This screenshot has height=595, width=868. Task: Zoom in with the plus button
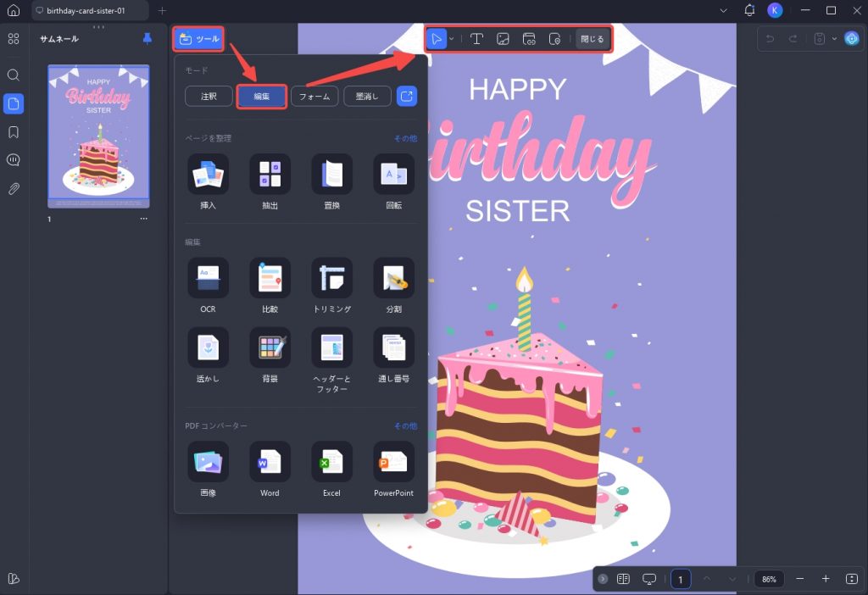coord(826,578)
